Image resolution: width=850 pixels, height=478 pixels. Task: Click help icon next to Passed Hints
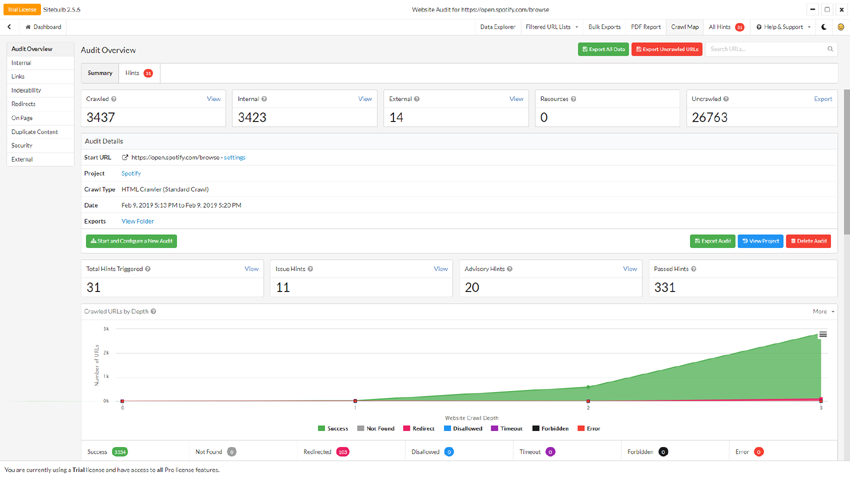[x=693, y=269]
